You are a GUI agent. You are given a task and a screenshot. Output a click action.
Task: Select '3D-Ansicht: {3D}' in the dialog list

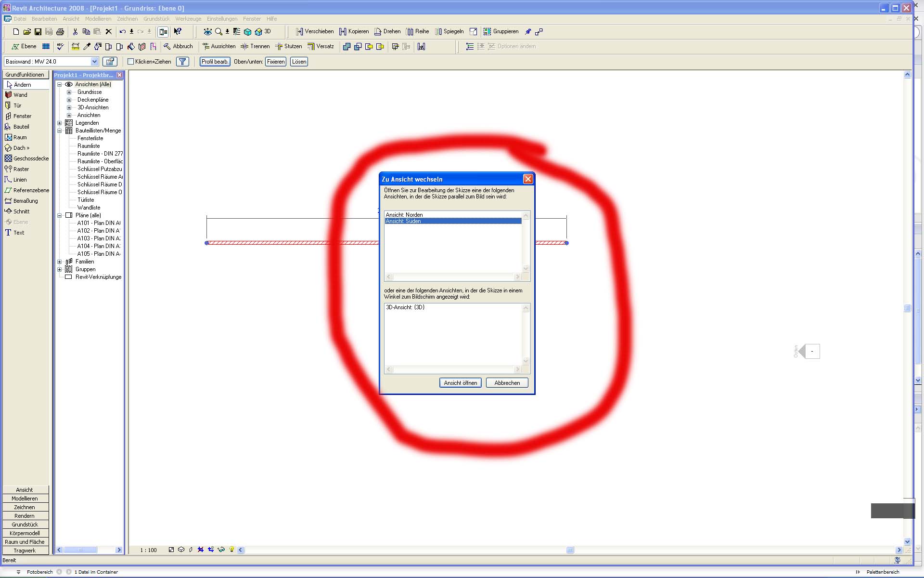(453, 307)
